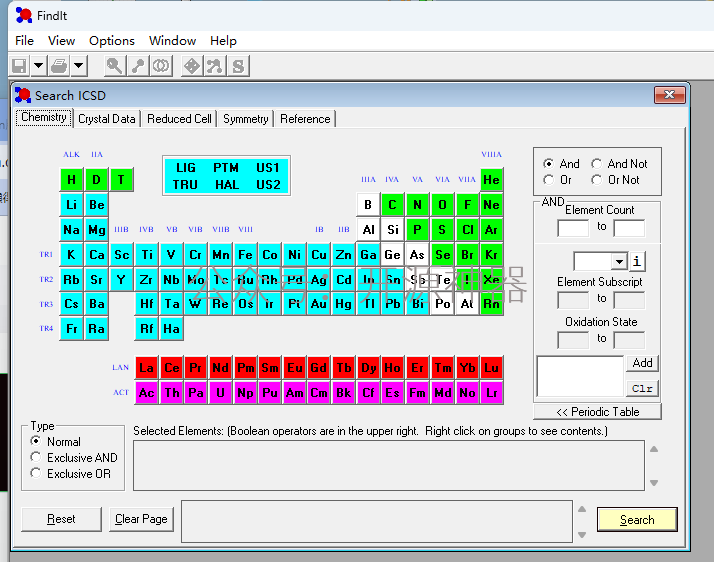Open the Help menu
Image resolution: width=714 pixels, height=562 pixels.
(x=223, y=41)
